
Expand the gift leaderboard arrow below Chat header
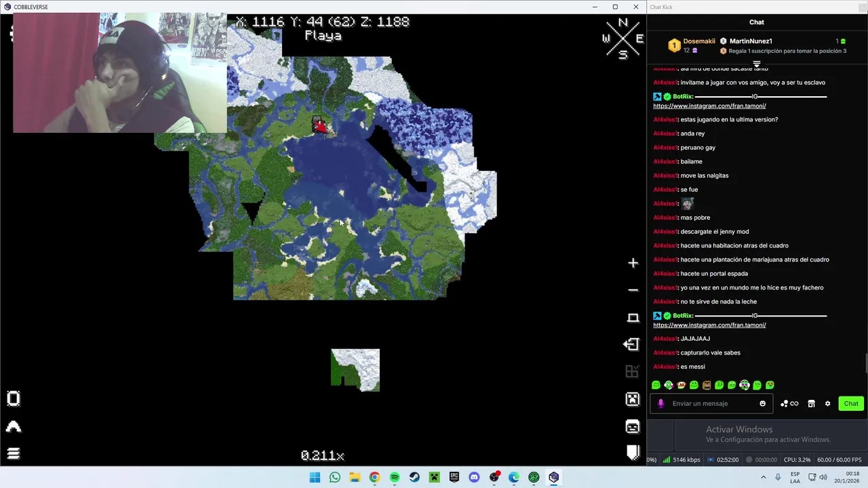pyautogui.click(x=757, y=64)
